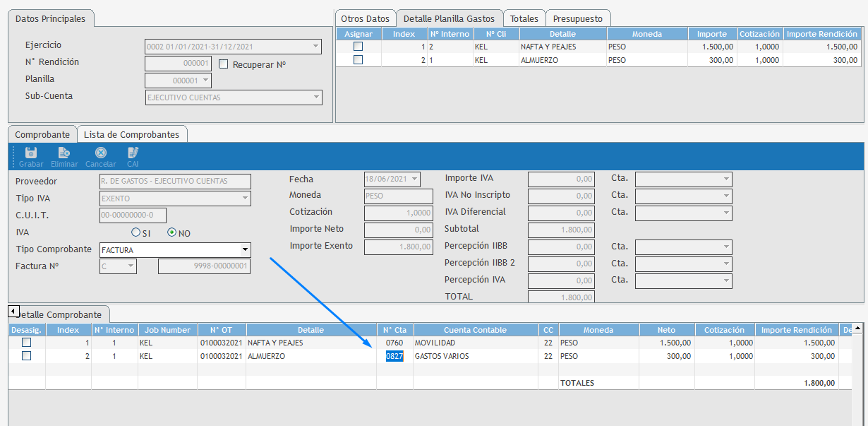Click the CAI toolbar icon
Image resolution: width=868 pixels, height=426 pixels.
pos(133,153)
